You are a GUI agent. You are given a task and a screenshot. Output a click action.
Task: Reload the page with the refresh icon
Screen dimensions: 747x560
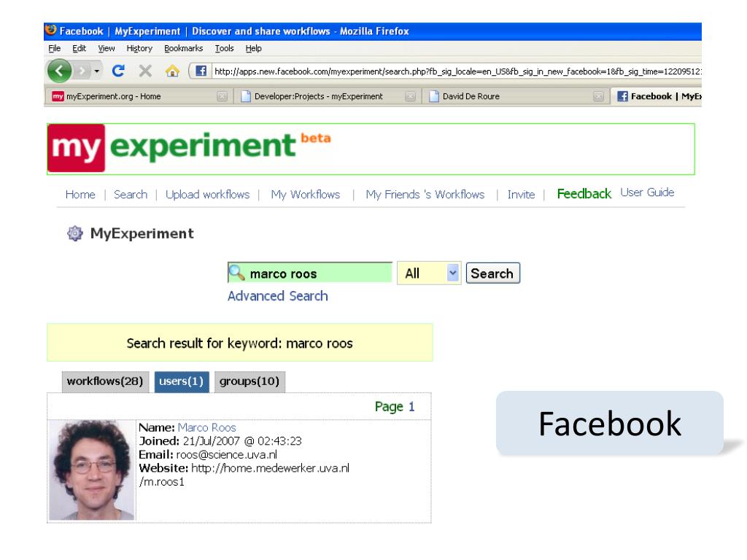pos(118,71)
